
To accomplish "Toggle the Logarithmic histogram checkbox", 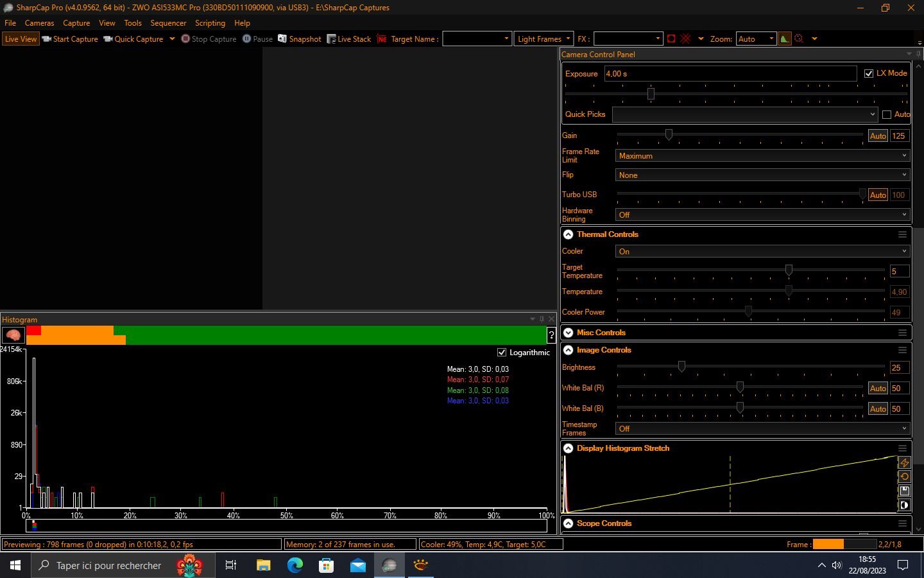I will (502, 353).
